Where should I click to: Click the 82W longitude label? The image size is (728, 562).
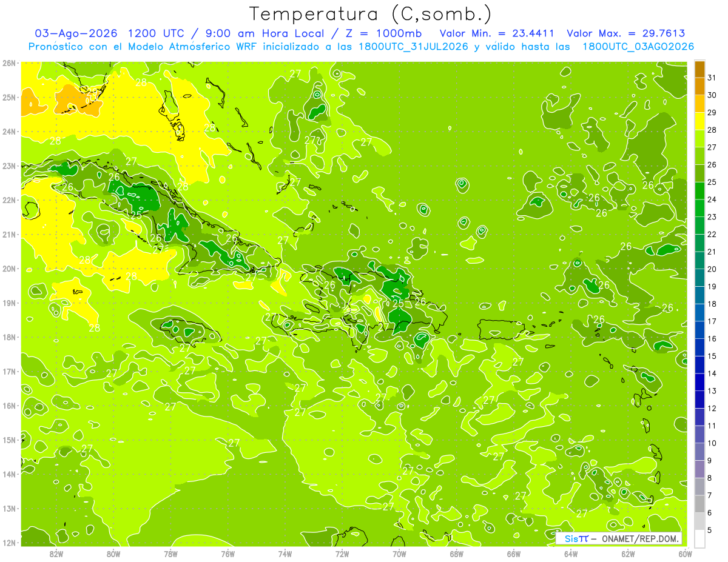coord(56,554)
